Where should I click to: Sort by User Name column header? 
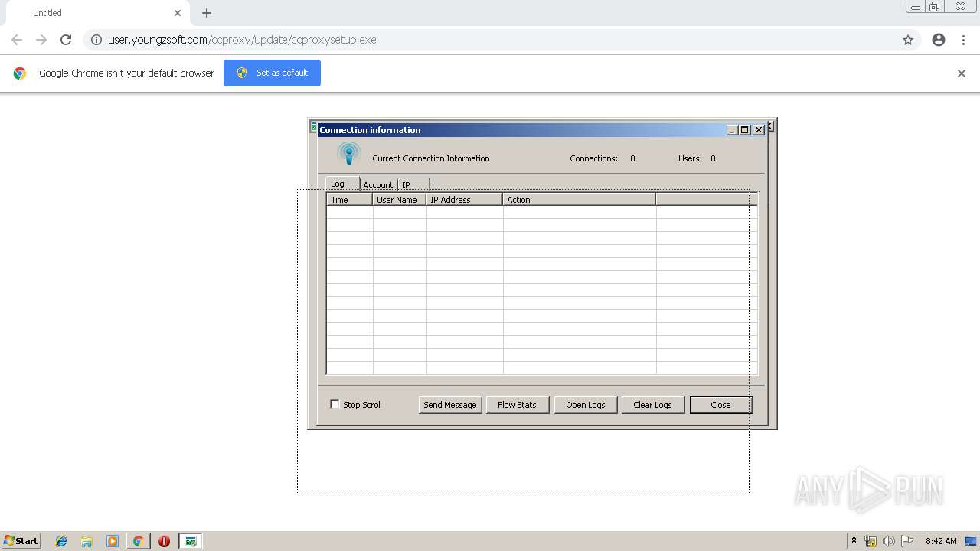tap(400, 200)
